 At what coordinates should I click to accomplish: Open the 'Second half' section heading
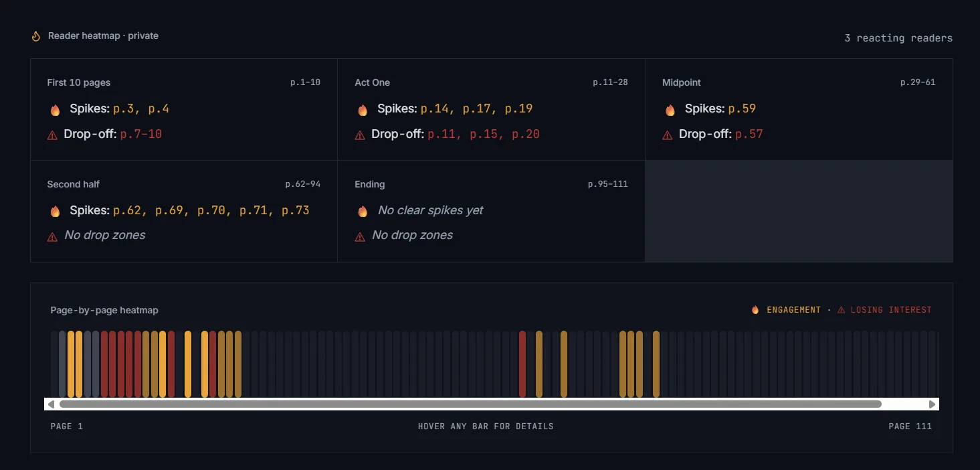(x=74, y=184)
